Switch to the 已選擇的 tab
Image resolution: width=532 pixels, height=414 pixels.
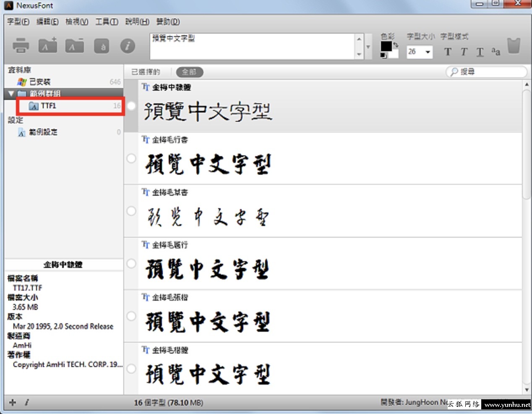point(146,72)
